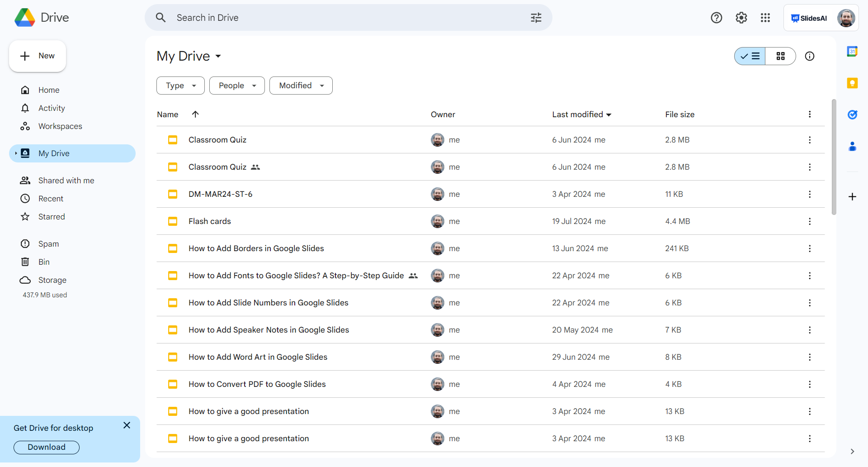Expand the Modified filter dropdown

[301, 86]
